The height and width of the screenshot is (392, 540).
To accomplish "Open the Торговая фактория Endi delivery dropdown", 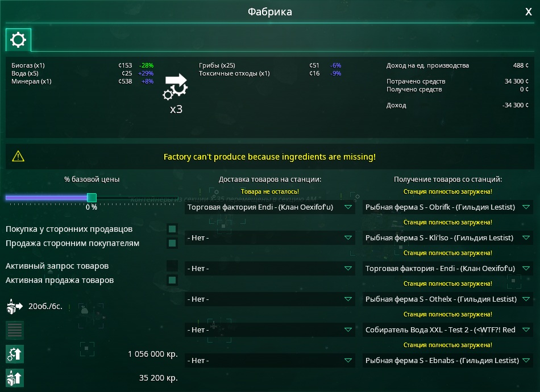I will point(269,207).
